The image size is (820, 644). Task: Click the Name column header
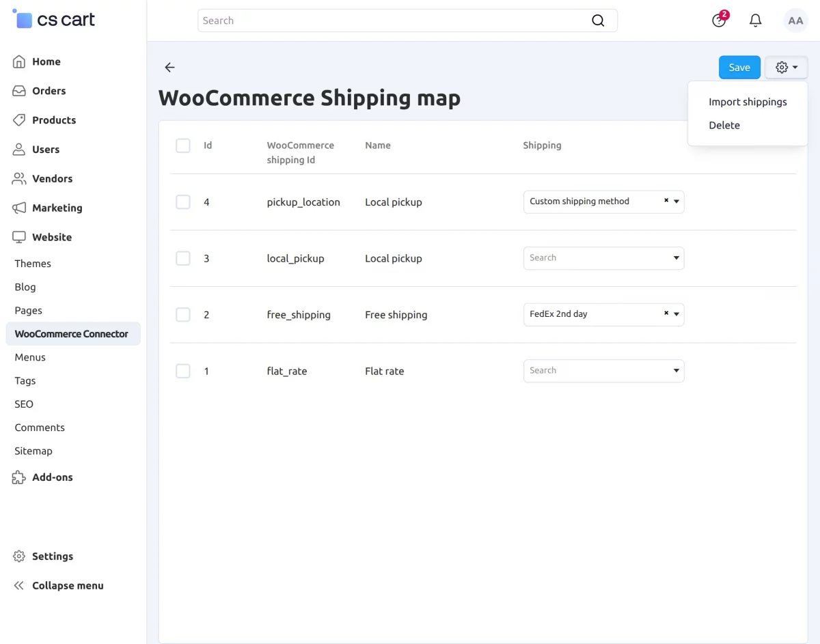378,145
